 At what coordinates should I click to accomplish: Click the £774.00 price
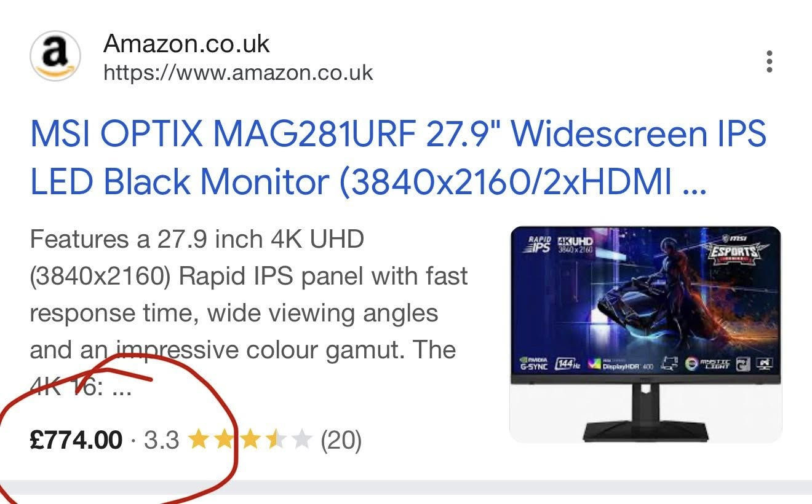point(76,440)
